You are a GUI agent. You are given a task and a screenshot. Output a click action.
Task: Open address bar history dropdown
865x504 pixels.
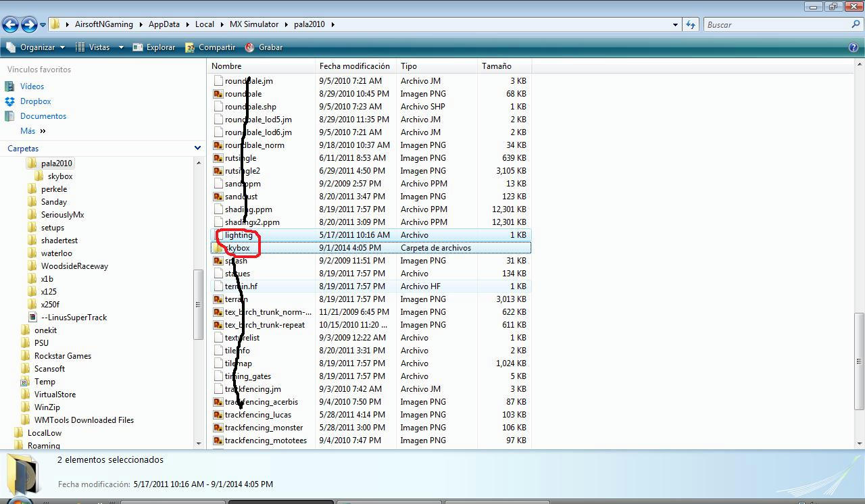pos(676,24)
